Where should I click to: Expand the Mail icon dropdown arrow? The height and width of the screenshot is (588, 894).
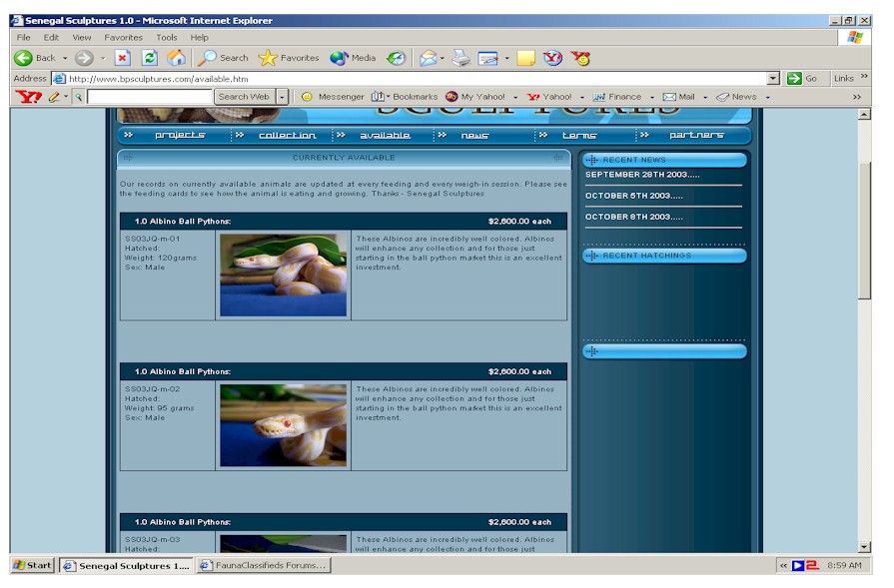pyautogui.click(x=442, y=58)
